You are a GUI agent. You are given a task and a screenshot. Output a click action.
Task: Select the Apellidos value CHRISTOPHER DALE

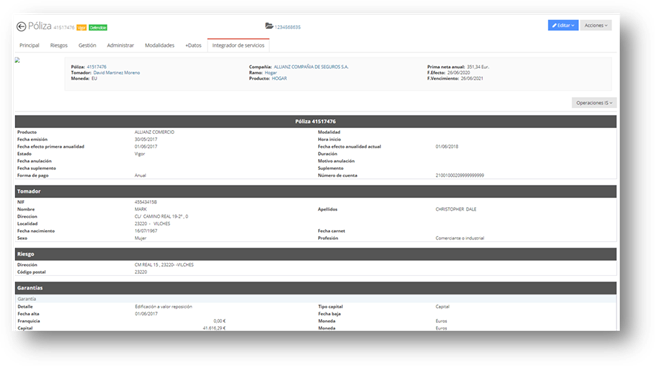point(456,209)
